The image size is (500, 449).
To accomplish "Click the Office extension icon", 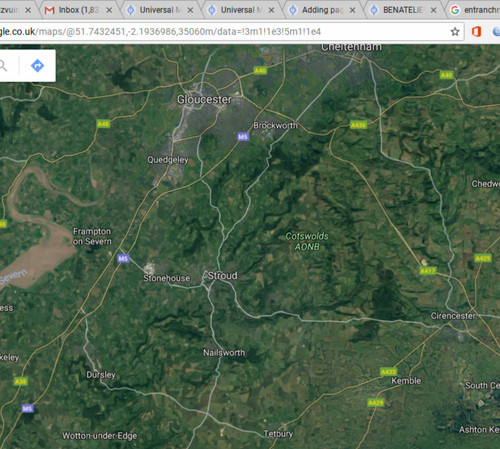I will pyautogui.click(x=476, y=32).
